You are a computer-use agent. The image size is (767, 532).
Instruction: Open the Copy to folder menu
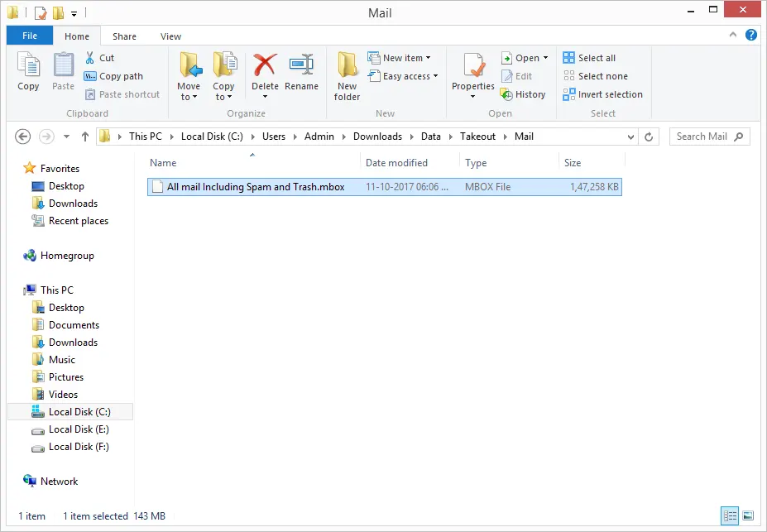223,76
